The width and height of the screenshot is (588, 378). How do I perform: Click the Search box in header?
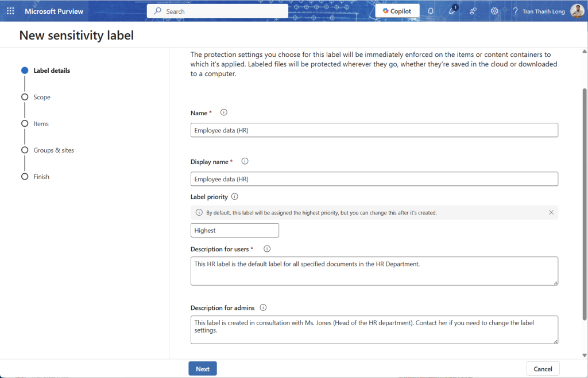point(218,11)
